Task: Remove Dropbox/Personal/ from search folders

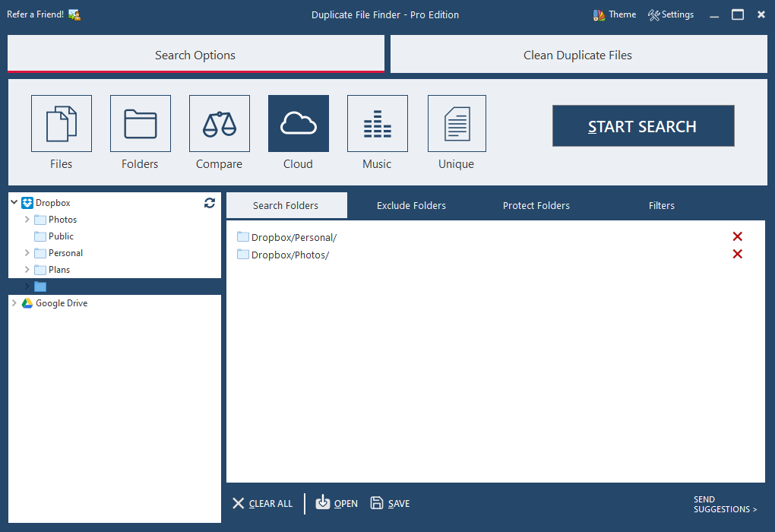Action: tap(738, 237)
